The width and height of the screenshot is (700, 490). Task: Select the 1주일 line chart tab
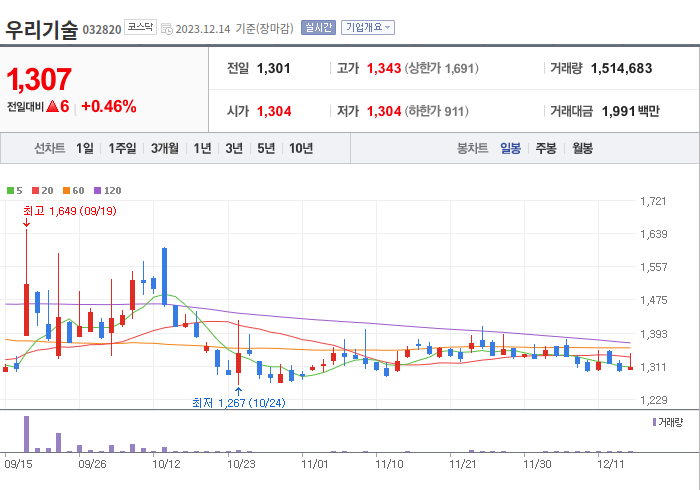[122, 148]
